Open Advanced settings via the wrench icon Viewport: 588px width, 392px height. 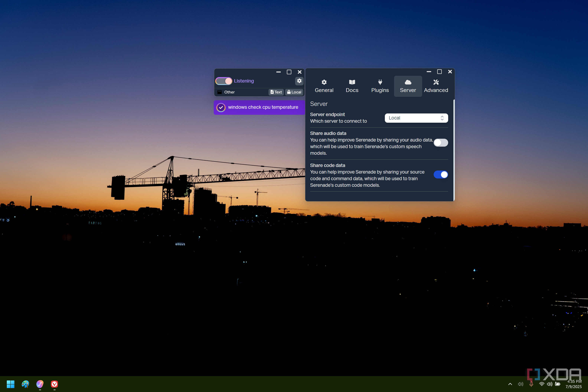click(436, 86)
